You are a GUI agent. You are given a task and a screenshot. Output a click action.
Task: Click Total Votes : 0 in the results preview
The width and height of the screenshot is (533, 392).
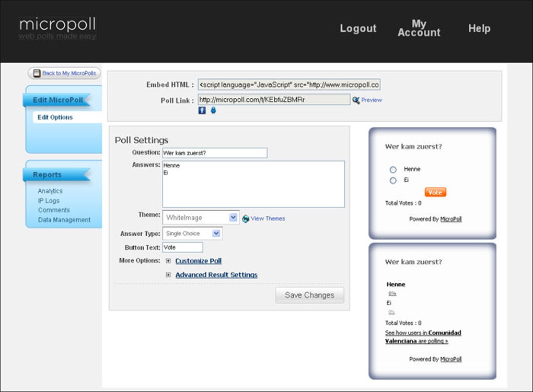(403, 323)
